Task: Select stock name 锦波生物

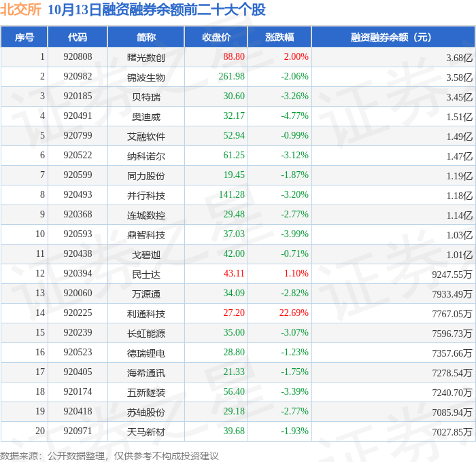Action: pos(146,77)
